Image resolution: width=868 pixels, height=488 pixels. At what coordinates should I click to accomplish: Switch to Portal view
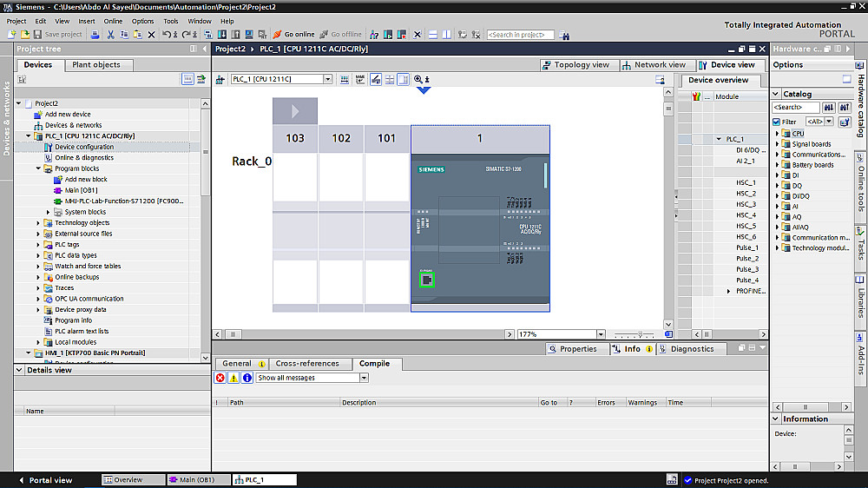pos(46,480)
